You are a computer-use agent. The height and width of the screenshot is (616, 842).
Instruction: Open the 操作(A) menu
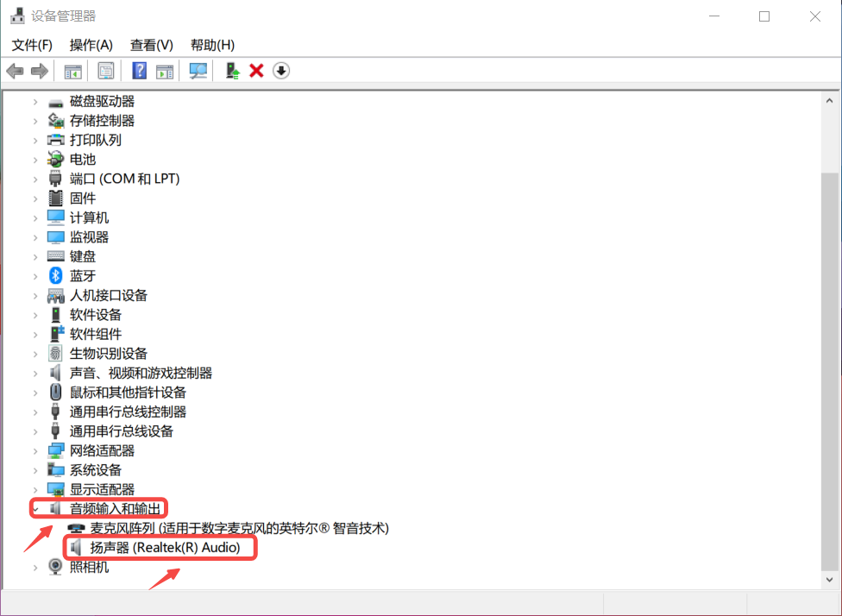pos(91,45)
